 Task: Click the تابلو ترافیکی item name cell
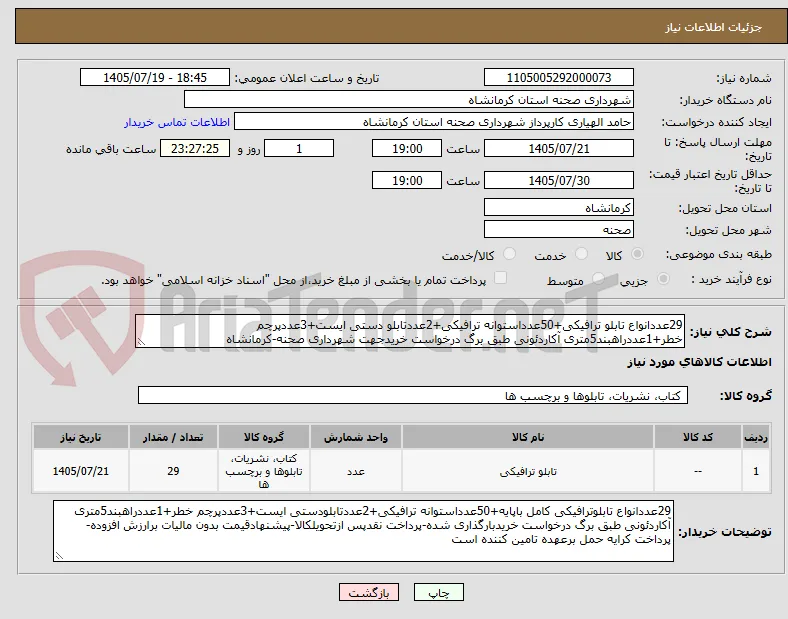click(528, 471)
